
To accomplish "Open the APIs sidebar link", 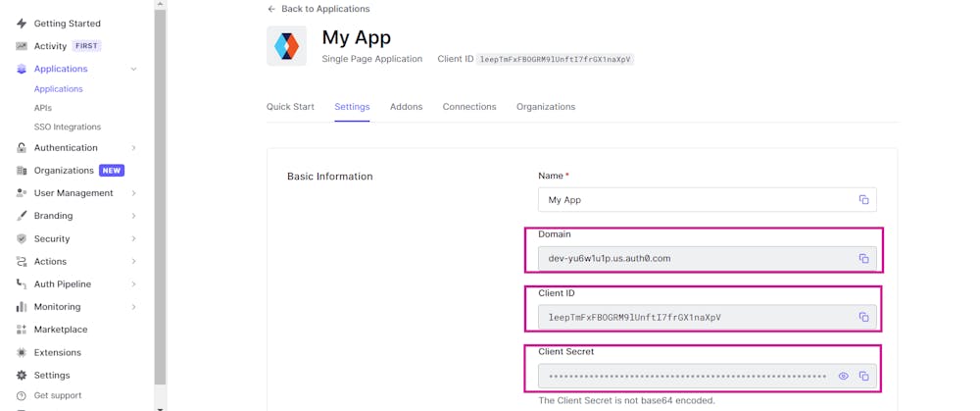I will 43,108.
